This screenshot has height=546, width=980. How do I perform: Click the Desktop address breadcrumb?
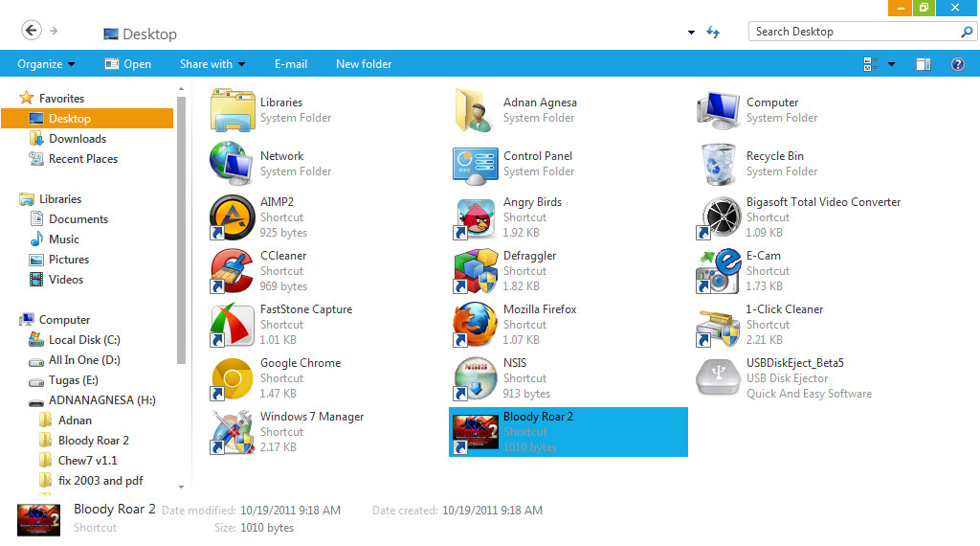tap(140, 34)
